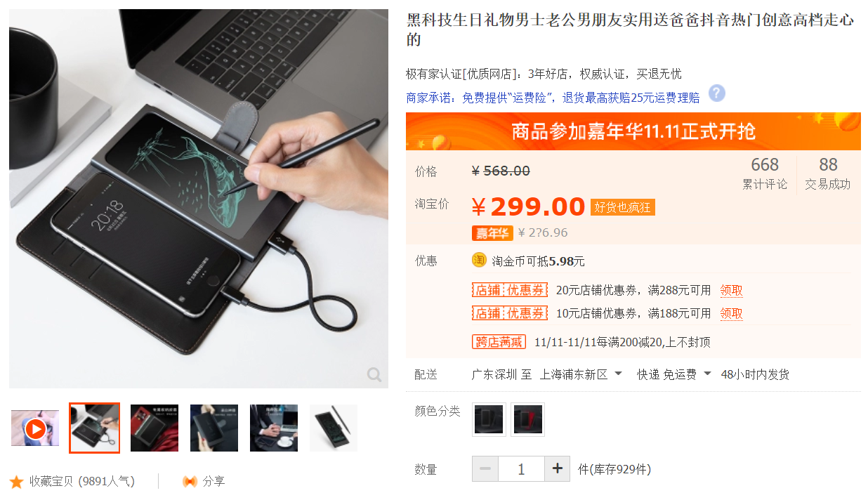This screenshot has width=868, height=493.
Task: Click the gold Taojinbi coin icon
Action: coord(479,260)
